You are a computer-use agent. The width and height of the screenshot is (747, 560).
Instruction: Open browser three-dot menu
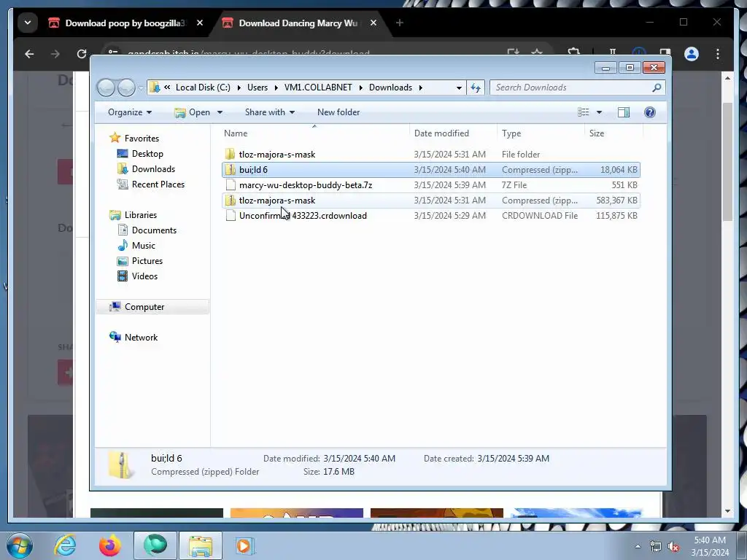pyautogui.click(x=718, y=54)
